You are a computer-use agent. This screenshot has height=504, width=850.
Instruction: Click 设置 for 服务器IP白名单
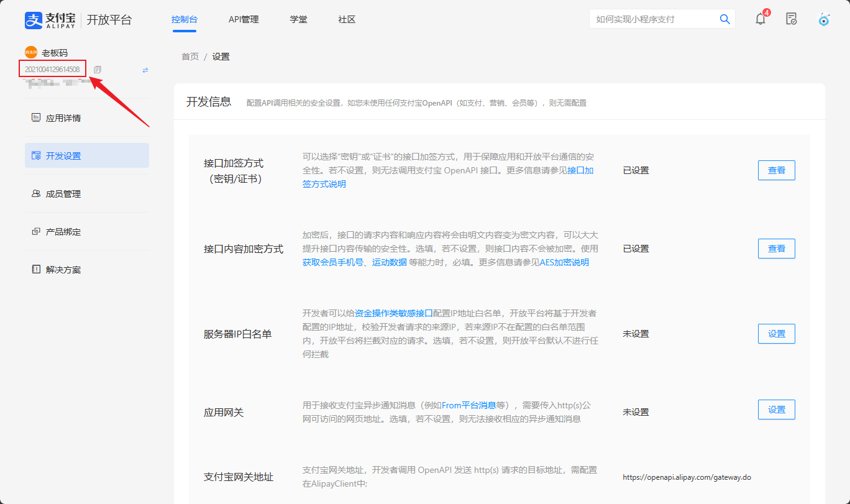point(776,334)
